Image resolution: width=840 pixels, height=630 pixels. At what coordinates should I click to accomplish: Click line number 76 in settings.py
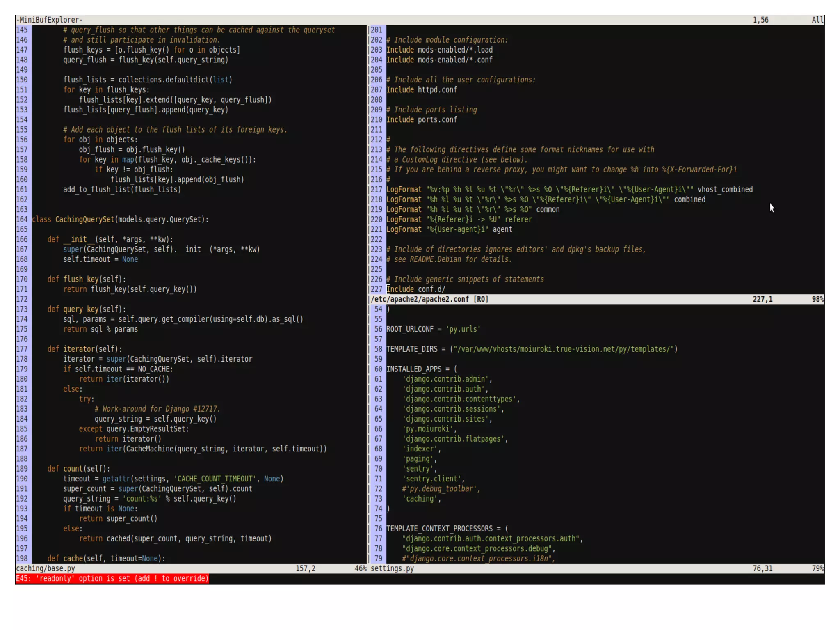point(378,529)
